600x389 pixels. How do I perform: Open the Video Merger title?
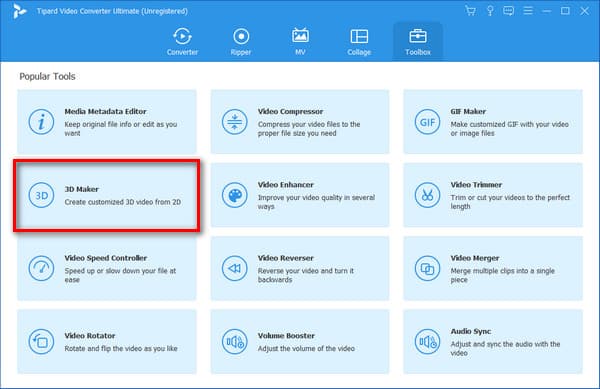pyautogui.click(x=474, y=258)
